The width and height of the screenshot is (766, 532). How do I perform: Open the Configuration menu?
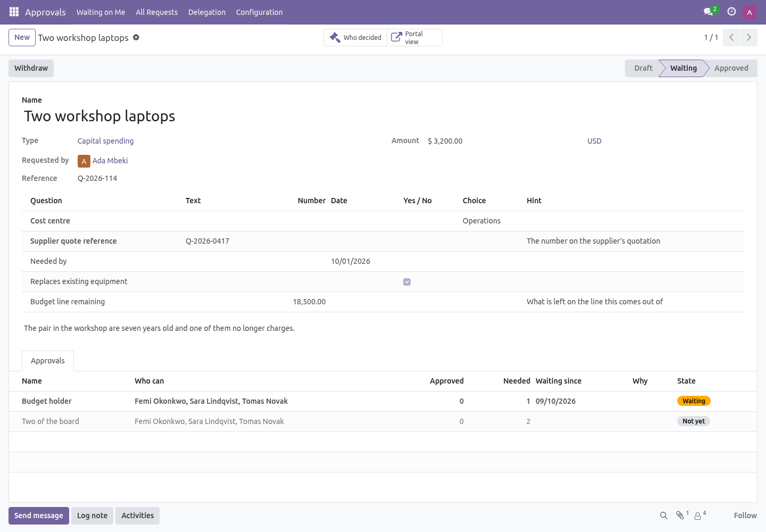[260, 12]
